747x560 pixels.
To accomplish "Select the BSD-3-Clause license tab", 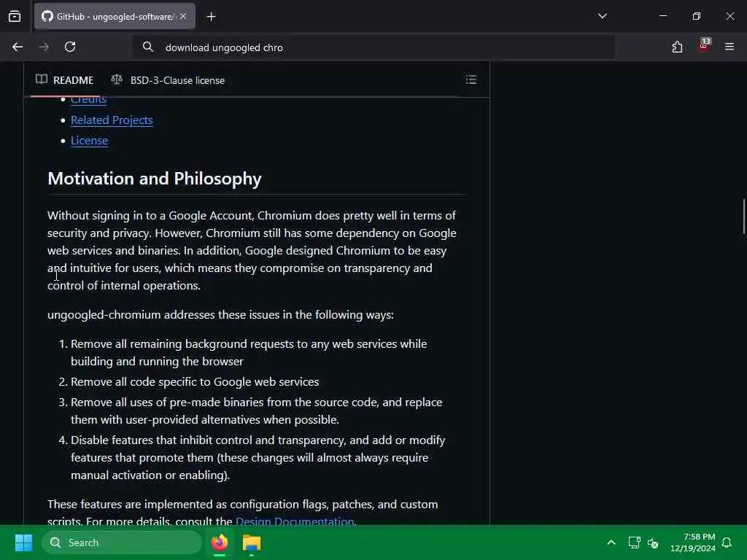I will coord(168,80).
